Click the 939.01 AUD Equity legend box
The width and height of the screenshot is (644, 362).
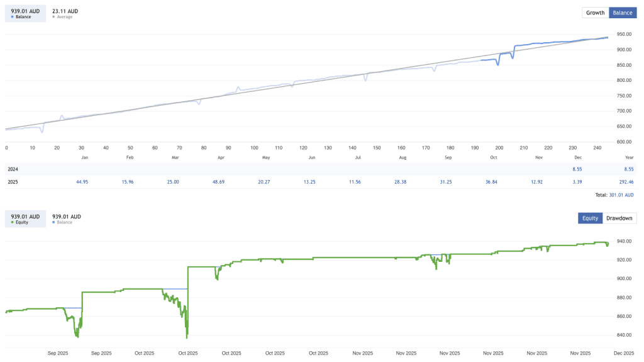(x=25, y=218)
